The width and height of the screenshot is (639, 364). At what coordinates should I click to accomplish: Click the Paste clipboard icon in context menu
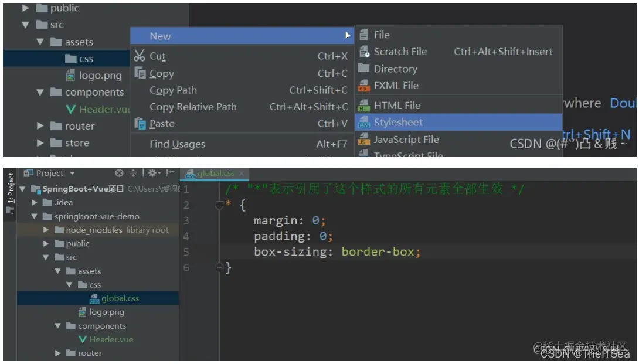tap(140, 123)
